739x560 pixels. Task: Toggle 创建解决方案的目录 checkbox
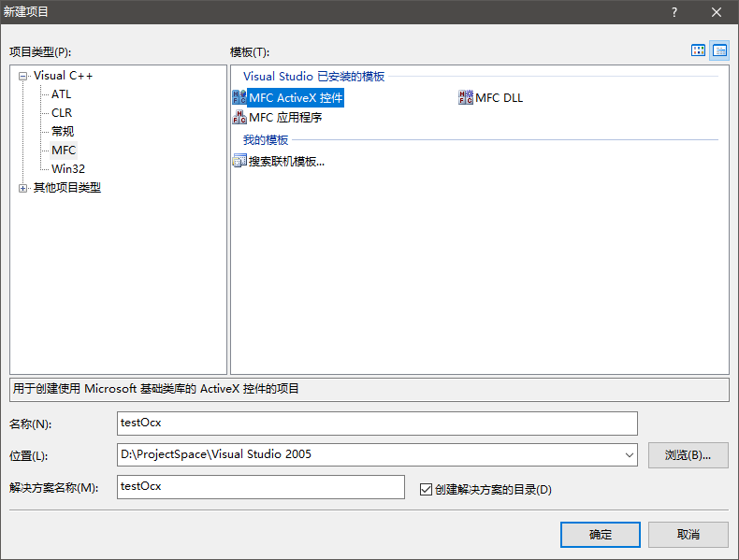coord(426,489)
